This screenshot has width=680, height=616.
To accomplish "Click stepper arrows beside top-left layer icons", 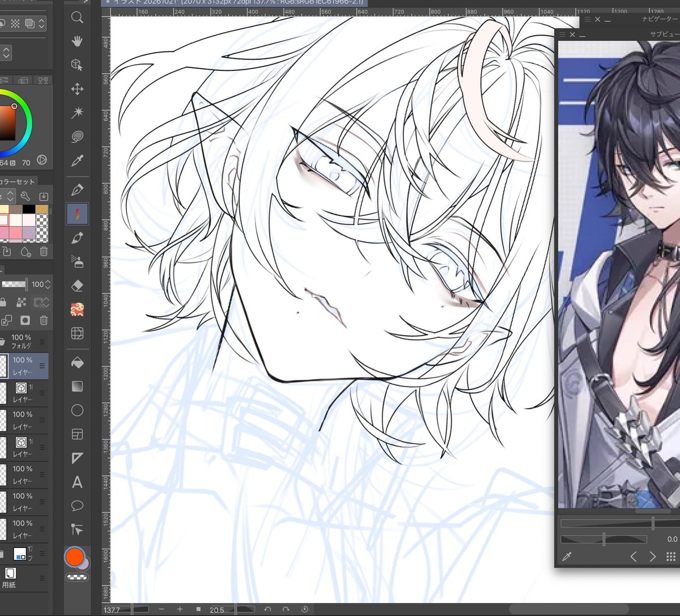I will click(x=42, y=24).
